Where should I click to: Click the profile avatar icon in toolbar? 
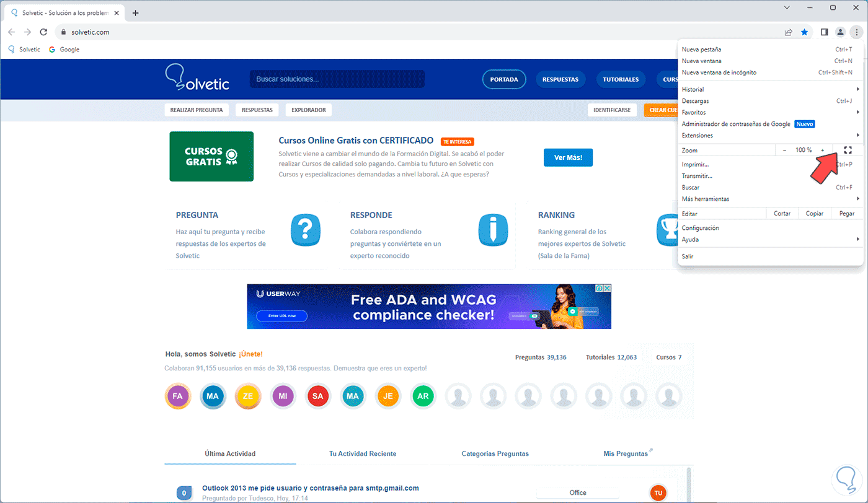click(x=840, y=32)
